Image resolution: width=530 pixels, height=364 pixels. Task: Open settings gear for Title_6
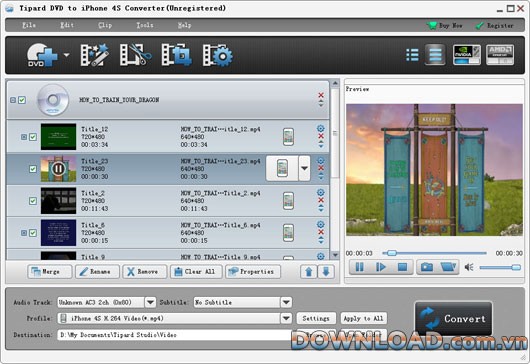click(321, 224)
